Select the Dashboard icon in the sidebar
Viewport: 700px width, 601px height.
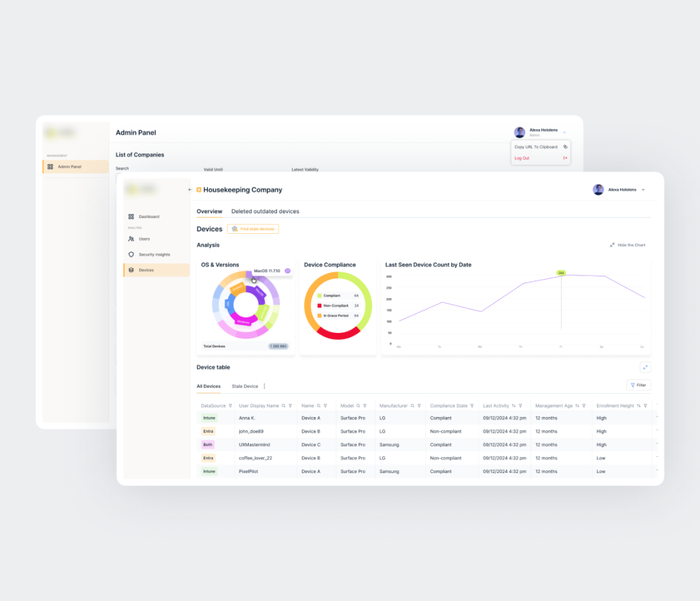pyautogui.click(x=131, y=216)
